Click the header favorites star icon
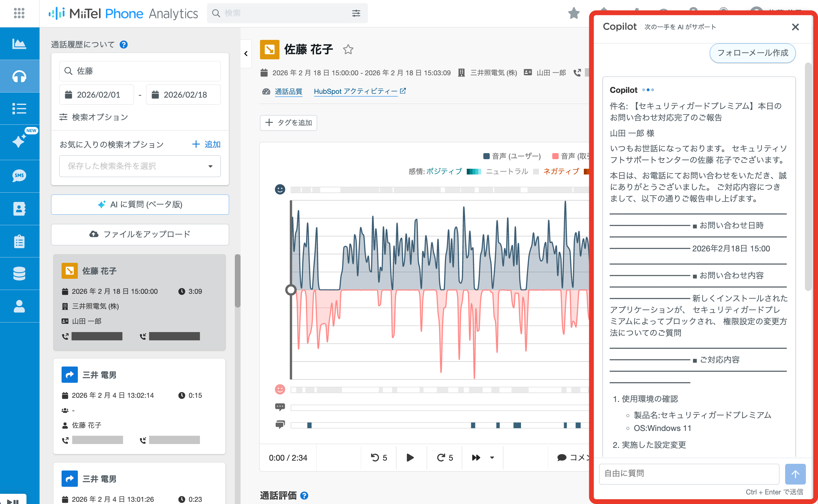This screenshot has width=818, height=504. pyautogui.click(x=574, y=13)
